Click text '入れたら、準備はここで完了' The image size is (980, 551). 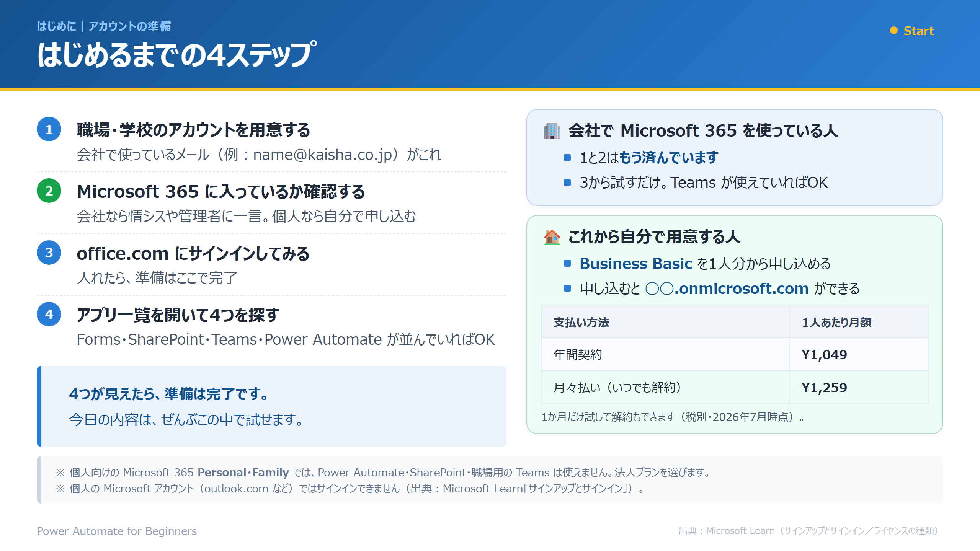[x=157, y=278]
